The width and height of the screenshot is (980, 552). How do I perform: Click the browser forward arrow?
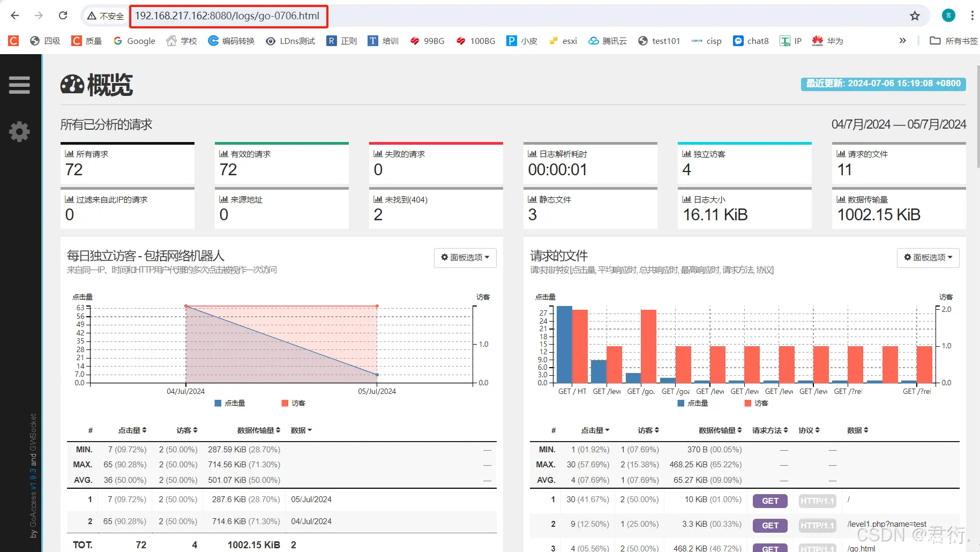pos(39,16)
